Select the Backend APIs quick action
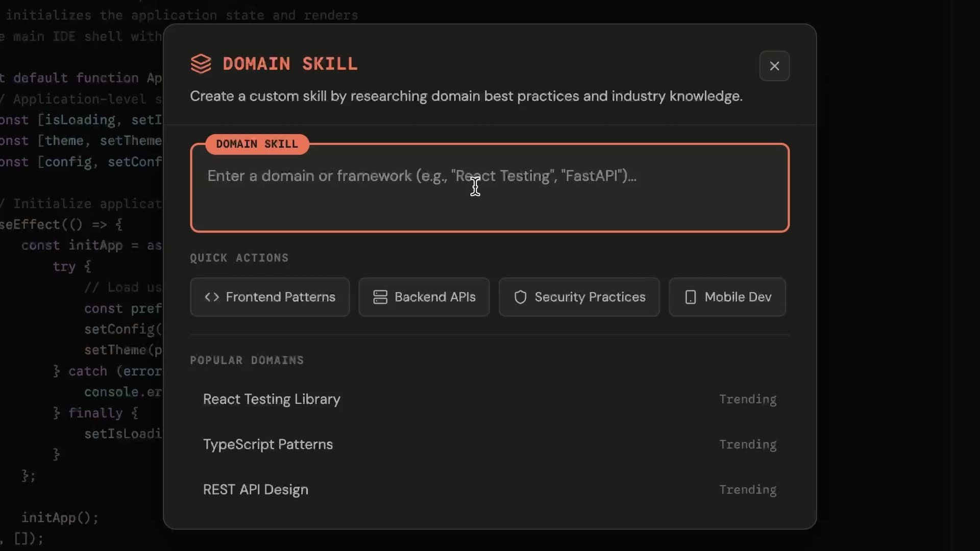Image resolution: width=980 pixels, height=551 pixels. pos(424,297)
